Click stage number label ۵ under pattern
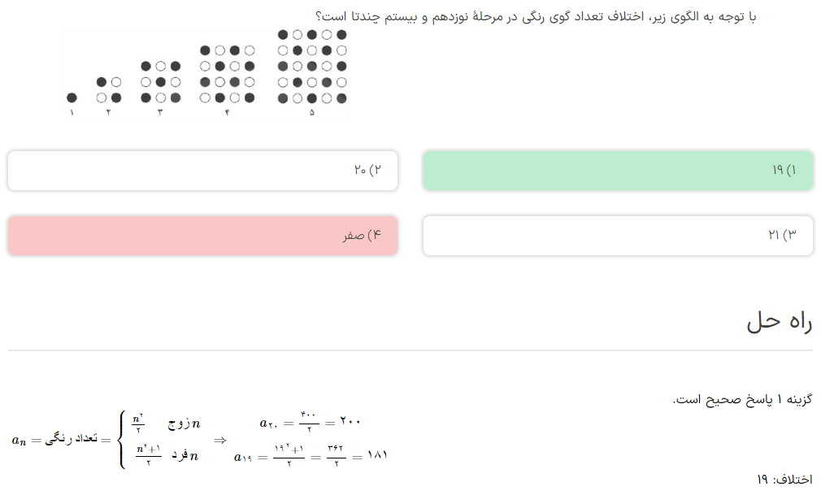Screen dimensions: 821x504 [x=312, y=112]
